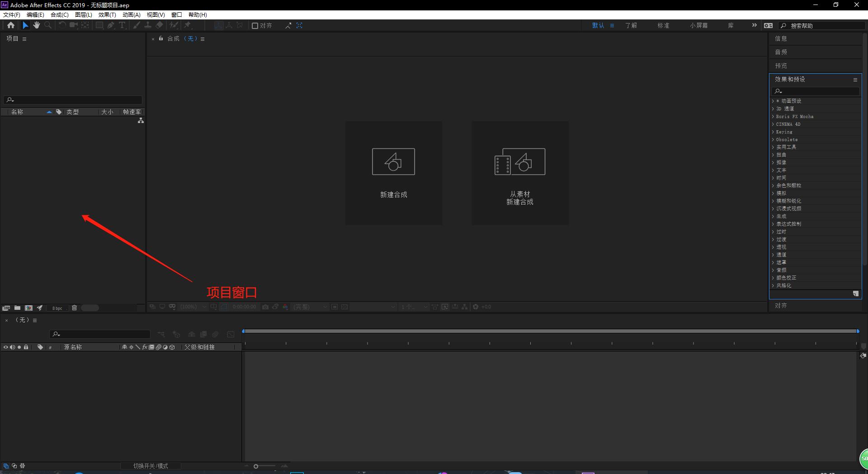The image size is (868, 474).
Task: Click the rocket icon in Project panel footer
Action: (40, 308)
